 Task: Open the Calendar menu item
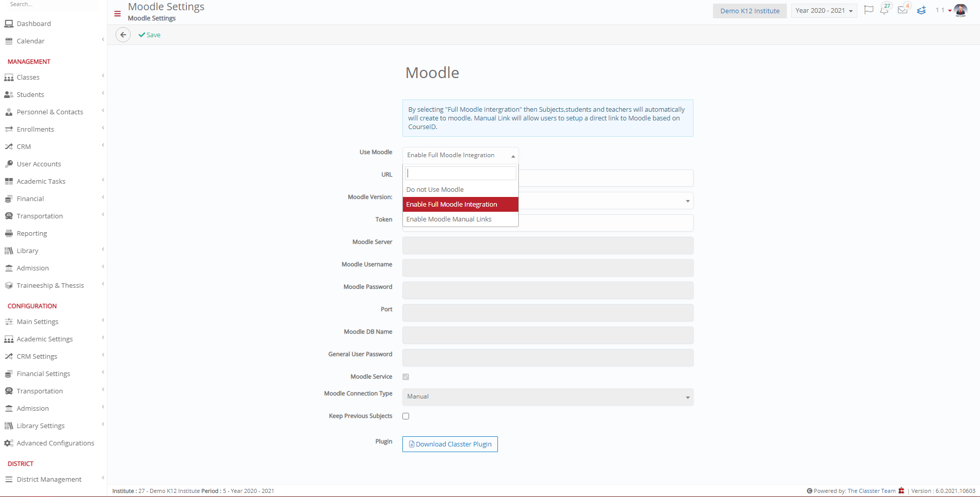click(31, 41)
